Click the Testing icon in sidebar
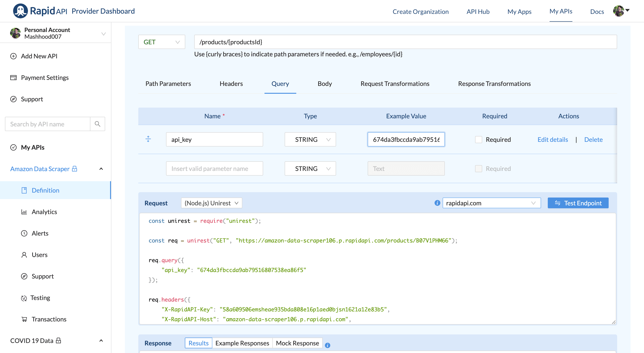Viewport: 644px width, 353px height. pyautogui.click(x=24, y=298)
